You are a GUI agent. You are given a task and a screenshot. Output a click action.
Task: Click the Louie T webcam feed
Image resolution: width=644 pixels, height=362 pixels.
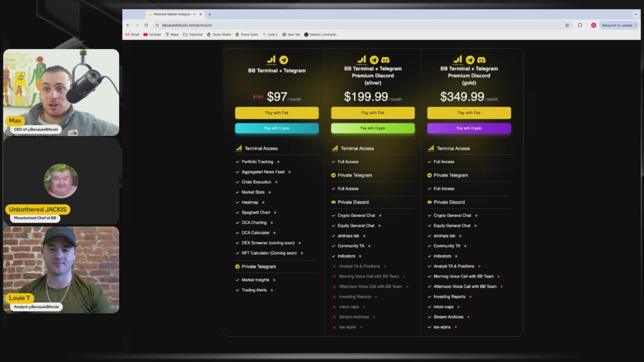tap(61, 270)
